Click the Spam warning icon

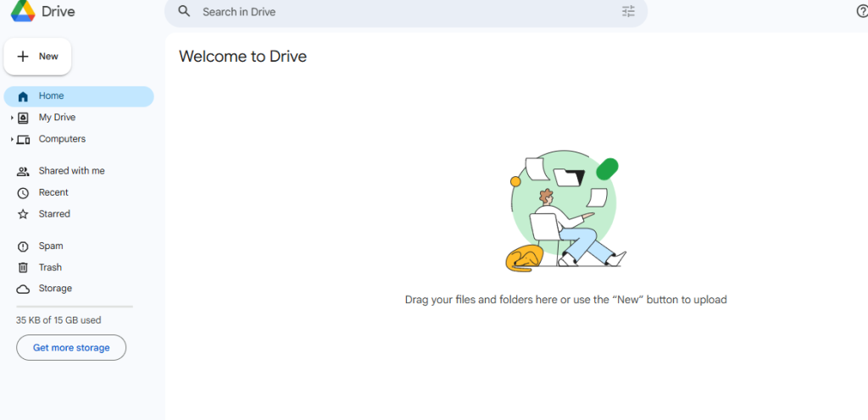(23, 246)
